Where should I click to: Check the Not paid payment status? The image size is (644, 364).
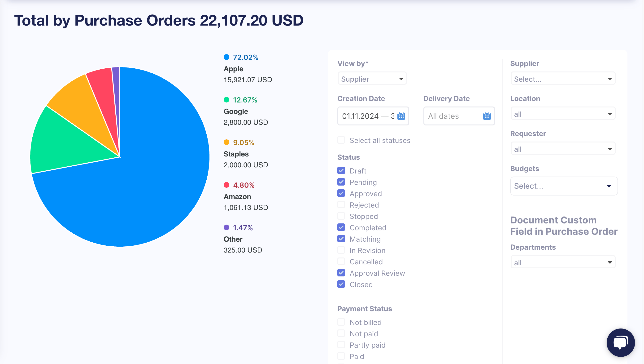click(341, 333)
